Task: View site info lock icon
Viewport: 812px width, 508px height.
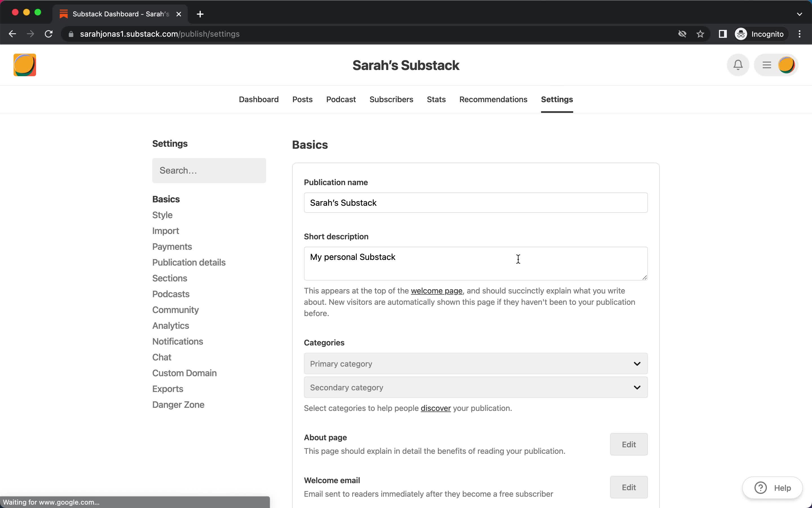Action: 71,34
